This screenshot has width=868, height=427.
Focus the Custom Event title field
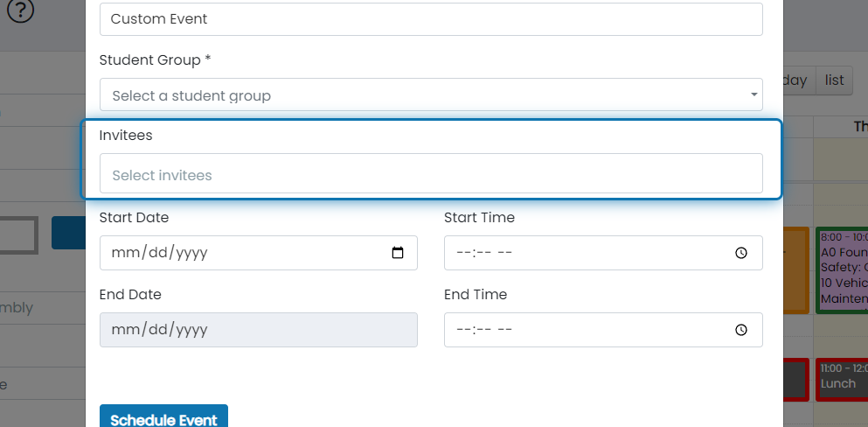point(431,19)
